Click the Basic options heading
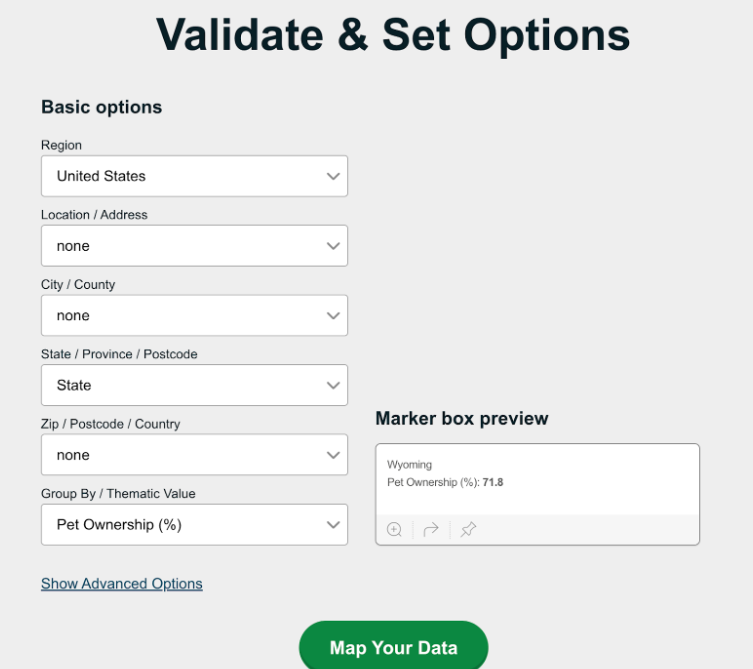 [x=101, y=107]
